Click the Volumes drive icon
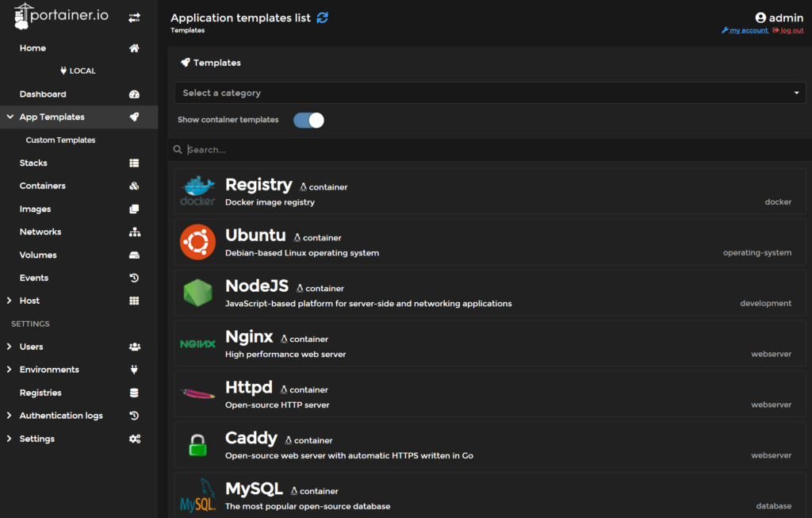The width and height of the screenshot is (812, 518). (134, 255)
